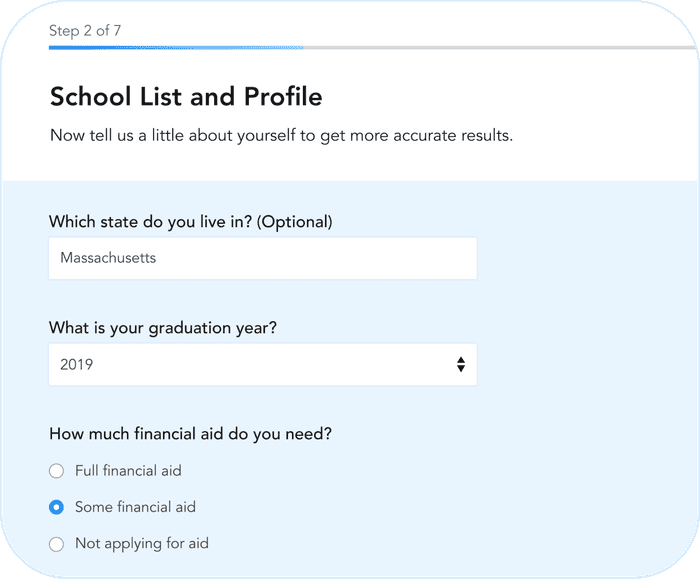The width and height of the screenshot is (700, 579).
Task: Choose the Not applying for aid radio button
Action: (x=57, y=544)
